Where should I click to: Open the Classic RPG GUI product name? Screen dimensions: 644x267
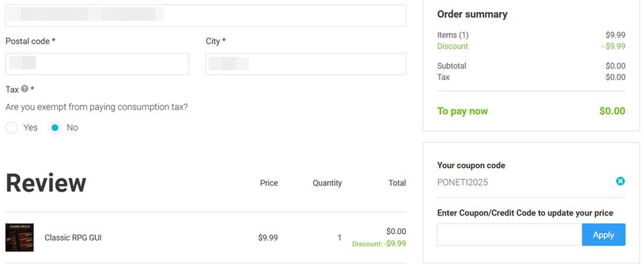tap(73, 238)
